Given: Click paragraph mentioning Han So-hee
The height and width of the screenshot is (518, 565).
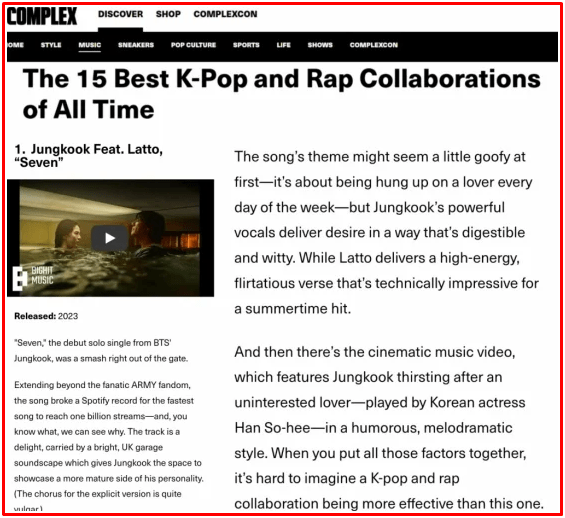Looking at the screenshot, I should pos(389,428).
